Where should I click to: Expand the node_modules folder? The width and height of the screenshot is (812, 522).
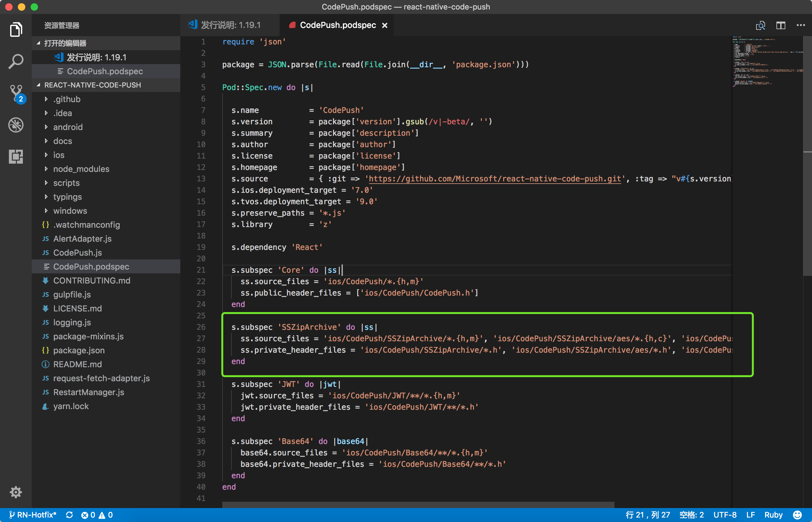point(81,169)
